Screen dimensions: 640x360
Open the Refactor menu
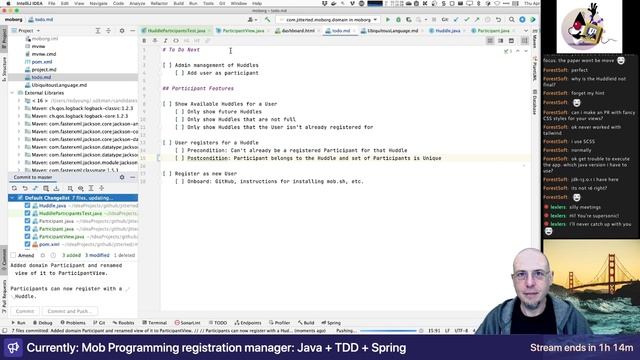click(x=159, y=3)
